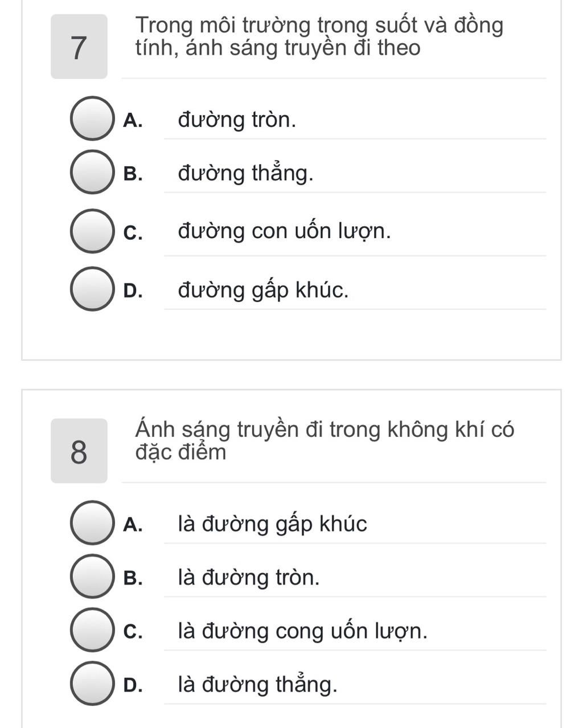This screenshot has width=583, height=728.
Task: Choose answer text "đường gấp khúc." in question 7
Action: click(x=263, y=291)
